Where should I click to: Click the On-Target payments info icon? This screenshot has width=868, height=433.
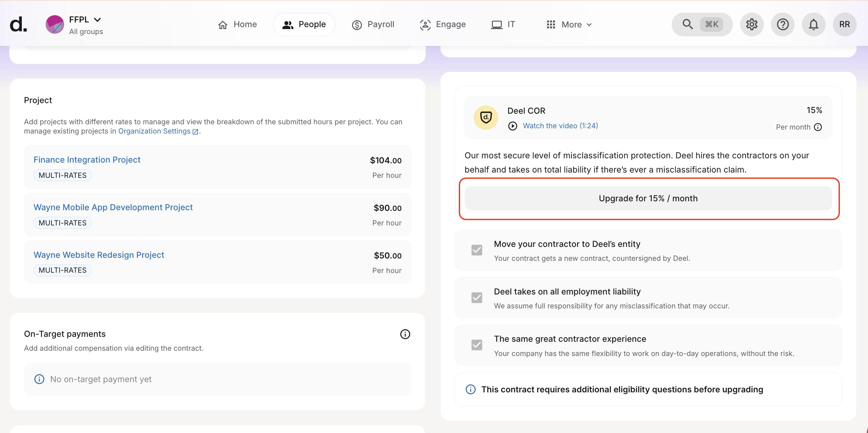click(405, 334)
